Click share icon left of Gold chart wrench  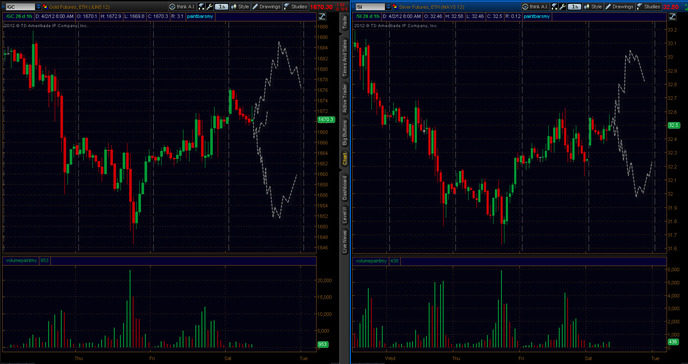pos(201,7)
